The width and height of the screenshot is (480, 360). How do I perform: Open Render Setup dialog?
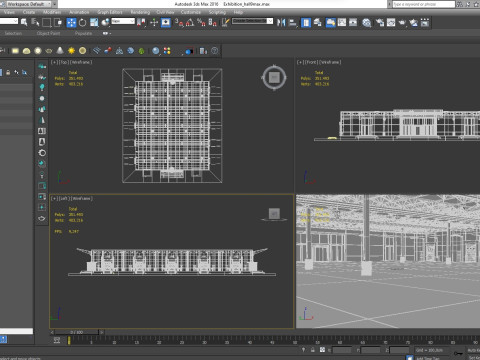tap(380, 22)
